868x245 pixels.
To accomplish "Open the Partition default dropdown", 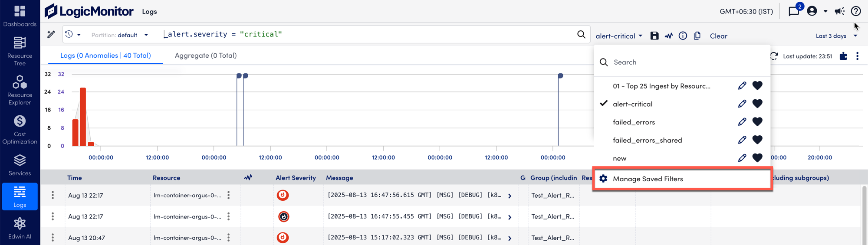I will (x=120, y=35).
